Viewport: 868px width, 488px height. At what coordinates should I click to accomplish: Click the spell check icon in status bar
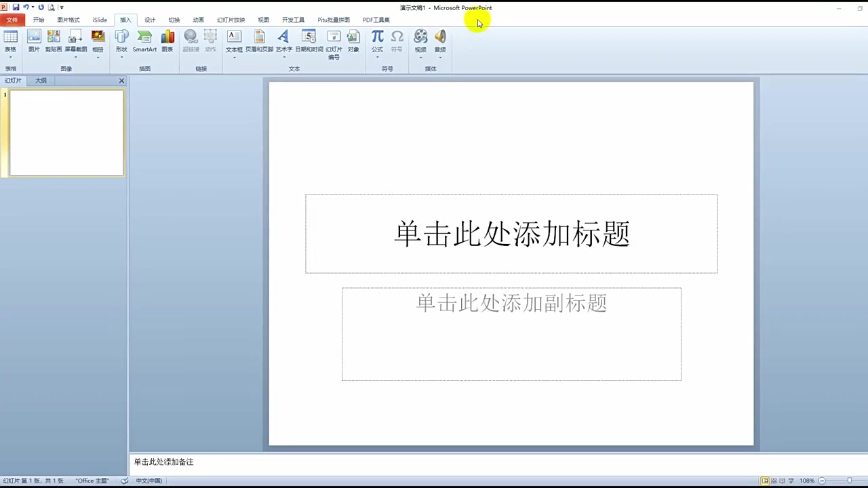pos(125,481)
